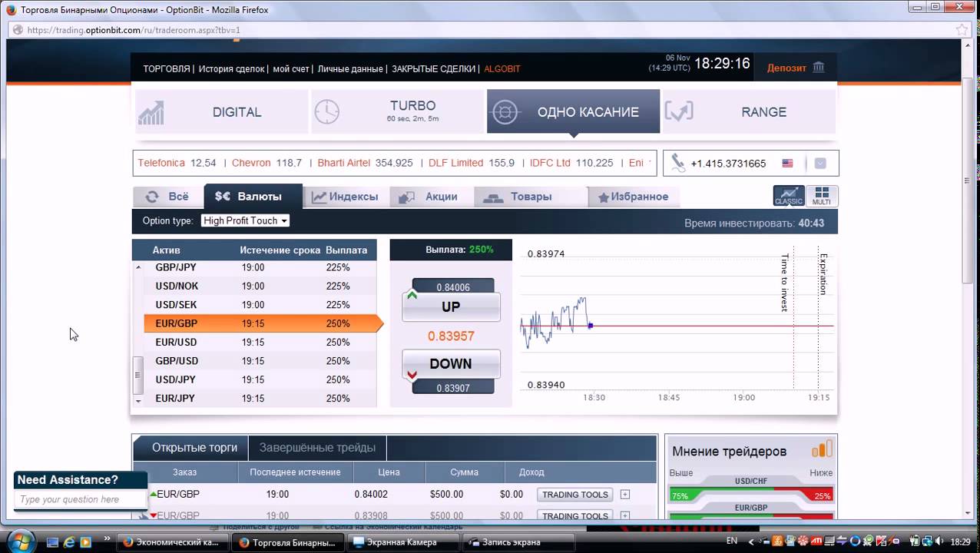
Task: Click the RANGE chart icon
Action: 679,112
